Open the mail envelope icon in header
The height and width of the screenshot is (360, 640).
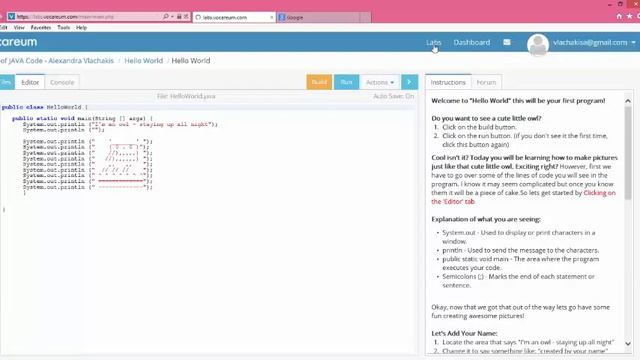point(507,42)
